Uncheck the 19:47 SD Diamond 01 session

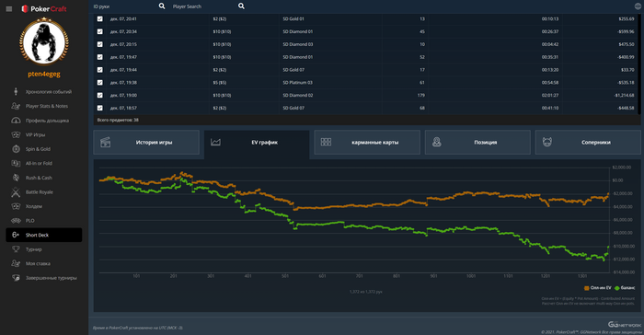point(99,57)
